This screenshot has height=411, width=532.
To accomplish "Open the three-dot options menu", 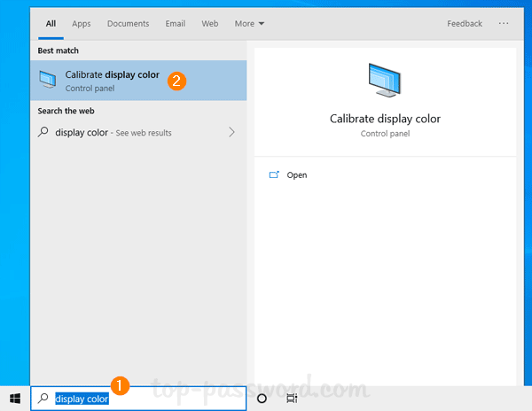I will (504, 24).
